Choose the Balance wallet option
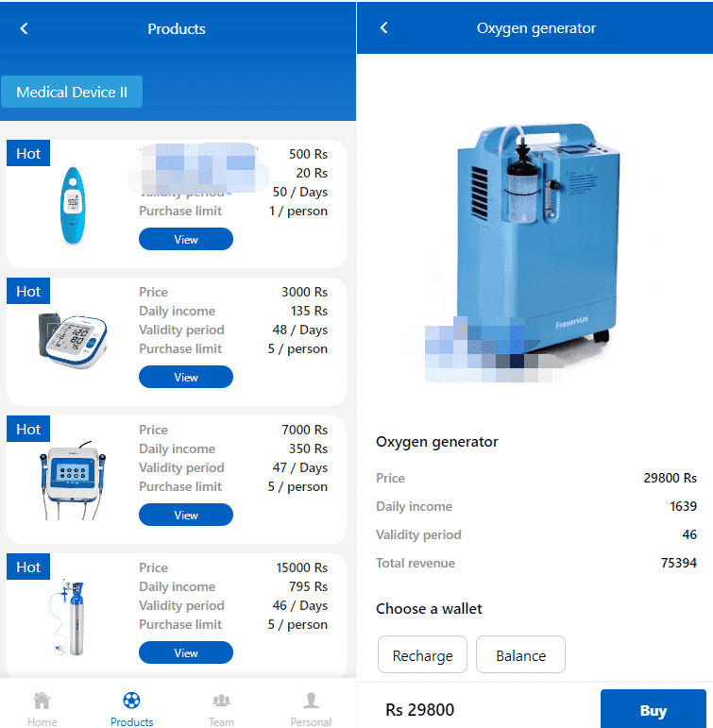This screenshot has height=728, width=713. click(520, 655)
